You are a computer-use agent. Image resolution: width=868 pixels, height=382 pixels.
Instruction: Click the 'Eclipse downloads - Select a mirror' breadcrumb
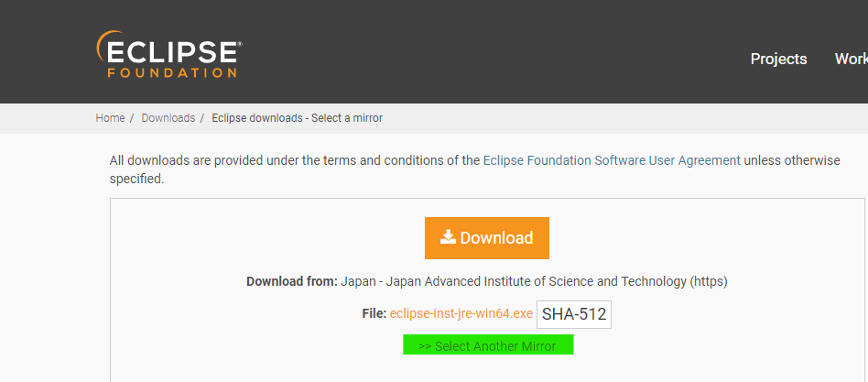297,118
